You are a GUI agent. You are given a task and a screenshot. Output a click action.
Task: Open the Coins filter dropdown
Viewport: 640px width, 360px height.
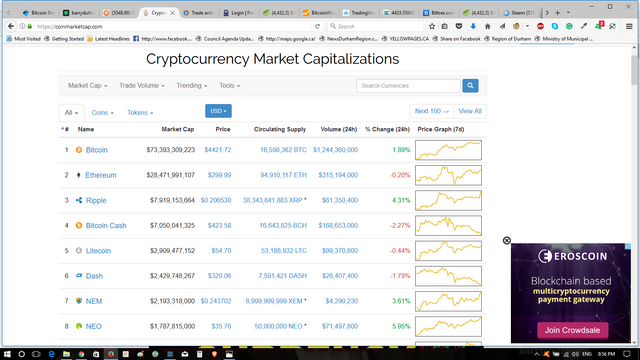click(x=102, y=113)
